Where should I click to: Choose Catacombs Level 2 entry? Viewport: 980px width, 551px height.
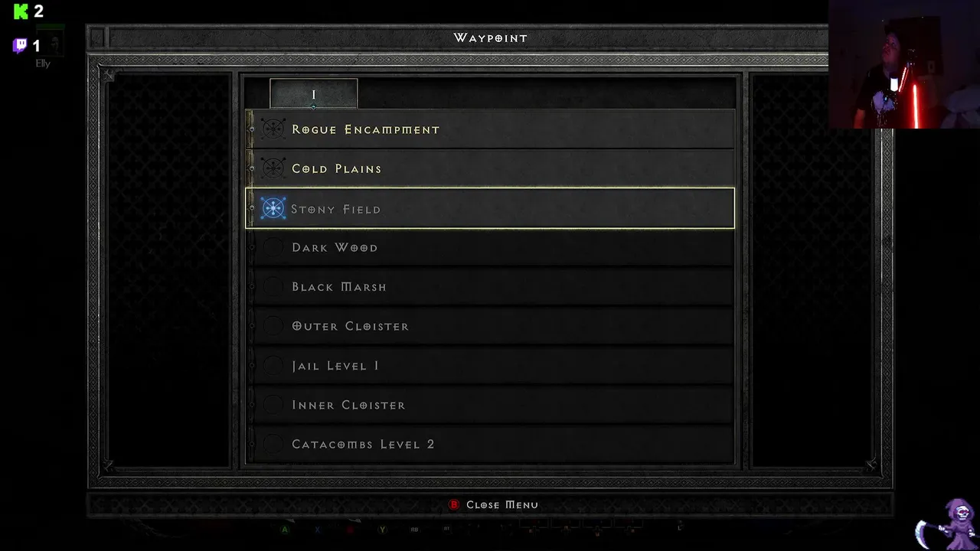pos(490,444)
